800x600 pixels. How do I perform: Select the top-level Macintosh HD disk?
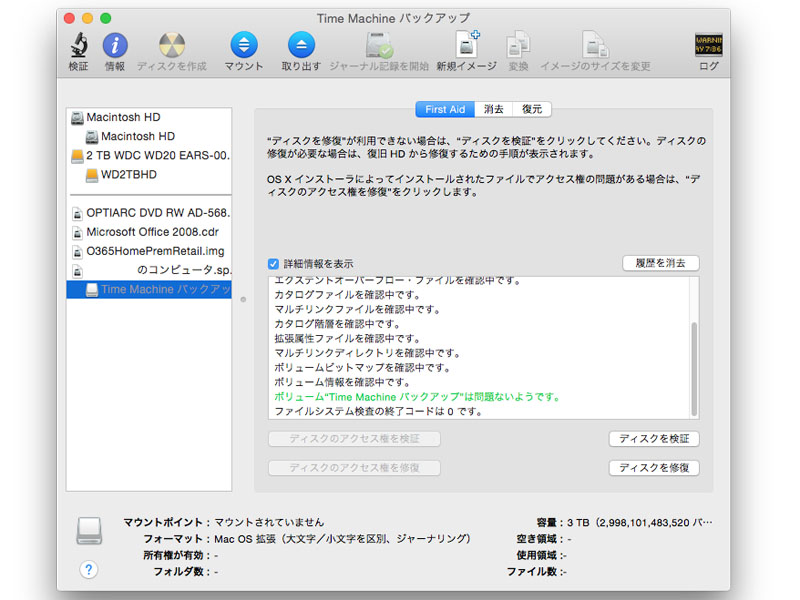click(x=149, y=117)
